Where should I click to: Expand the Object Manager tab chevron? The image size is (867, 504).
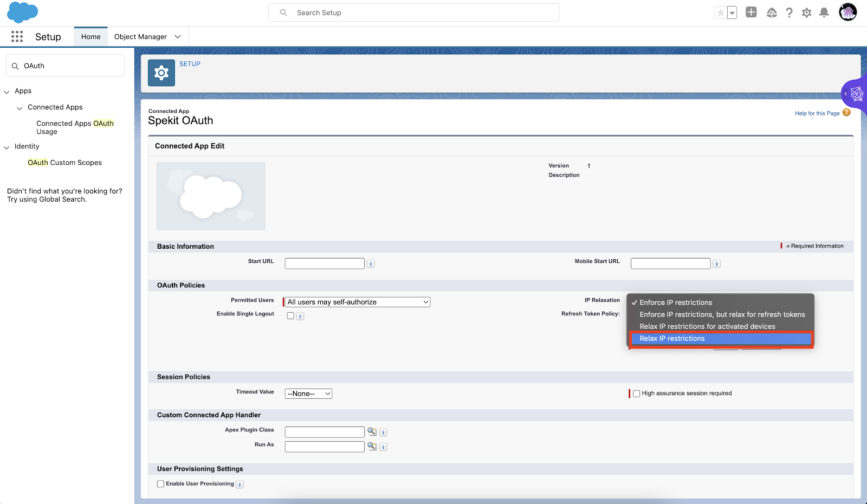[178, 37]
